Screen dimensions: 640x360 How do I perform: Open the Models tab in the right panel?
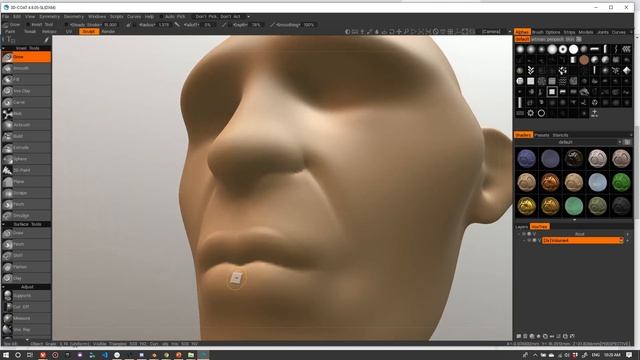click(x=586, y=32)
